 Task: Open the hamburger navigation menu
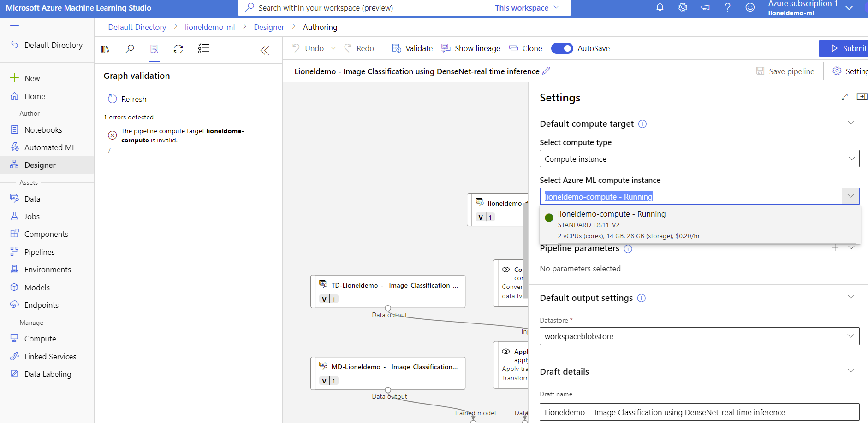pyautogui.click(x=15, y=28)
